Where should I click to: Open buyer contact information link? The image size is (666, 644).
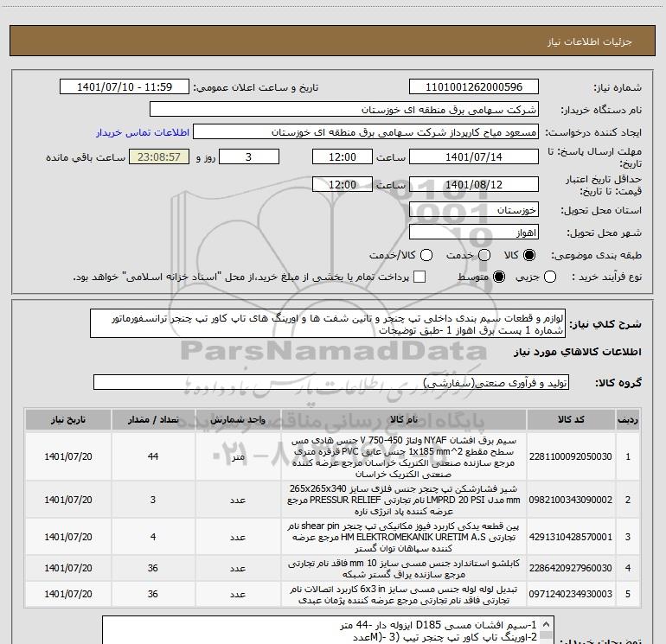coord(143,132)
